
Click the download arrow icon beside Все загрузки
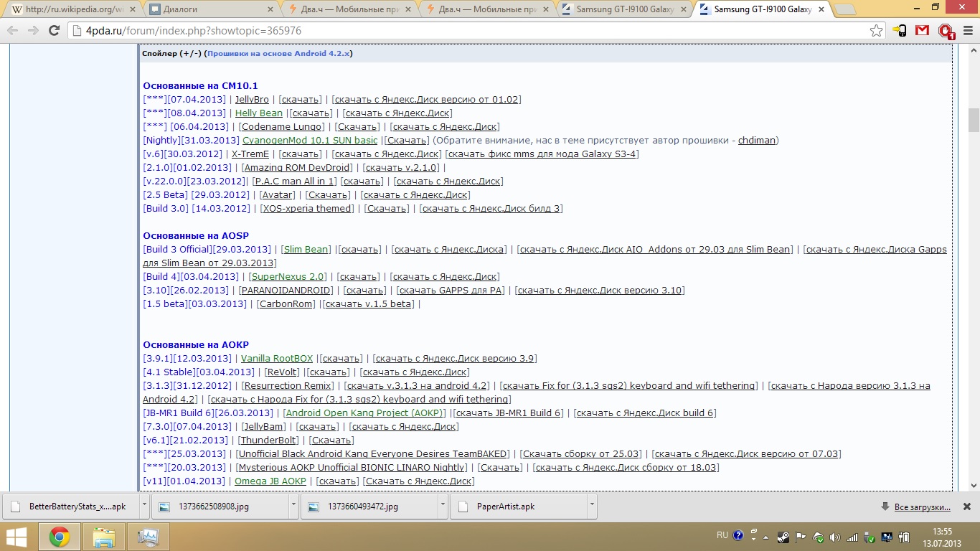coord(885,507)
